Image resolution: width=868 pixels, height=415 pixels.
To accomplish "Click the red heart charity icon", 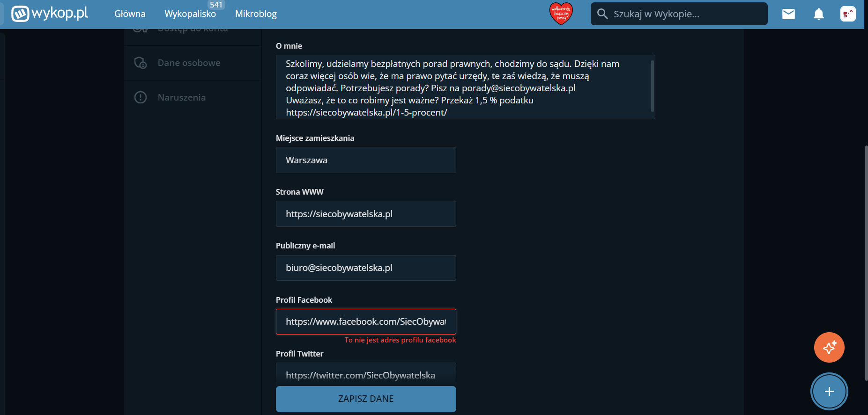I will pyautogui.click(x=561, y=14).
